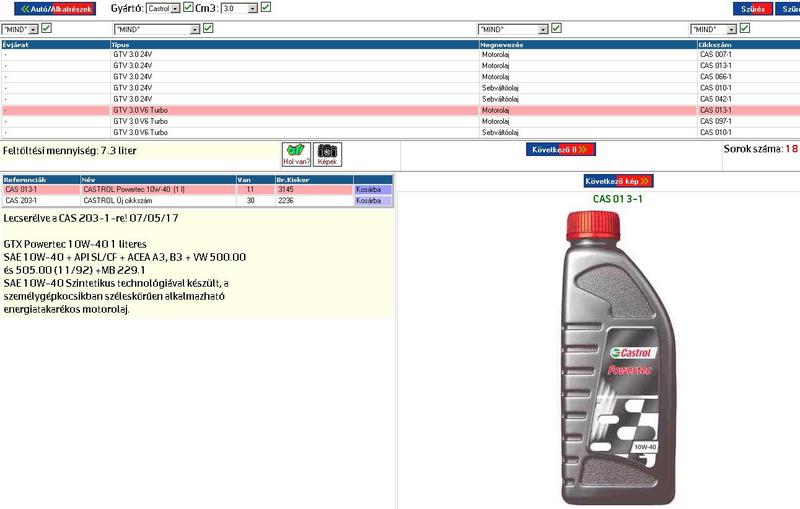Image resolution: width=800 pixels, height=509 pixels.
Task: Click price 3145 cell
Action: tap(314, 189)
